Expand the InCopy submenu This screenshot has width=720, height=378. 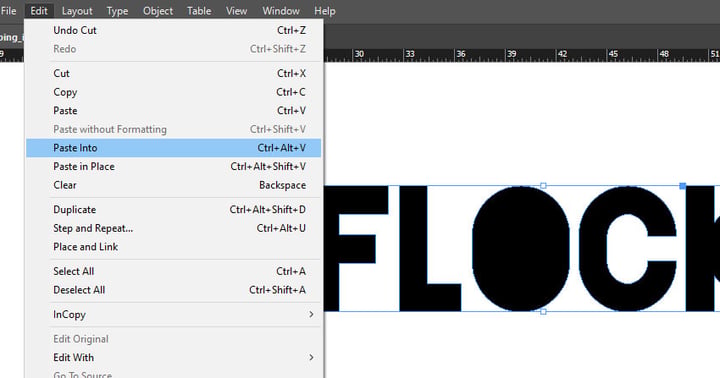[174, 315]
